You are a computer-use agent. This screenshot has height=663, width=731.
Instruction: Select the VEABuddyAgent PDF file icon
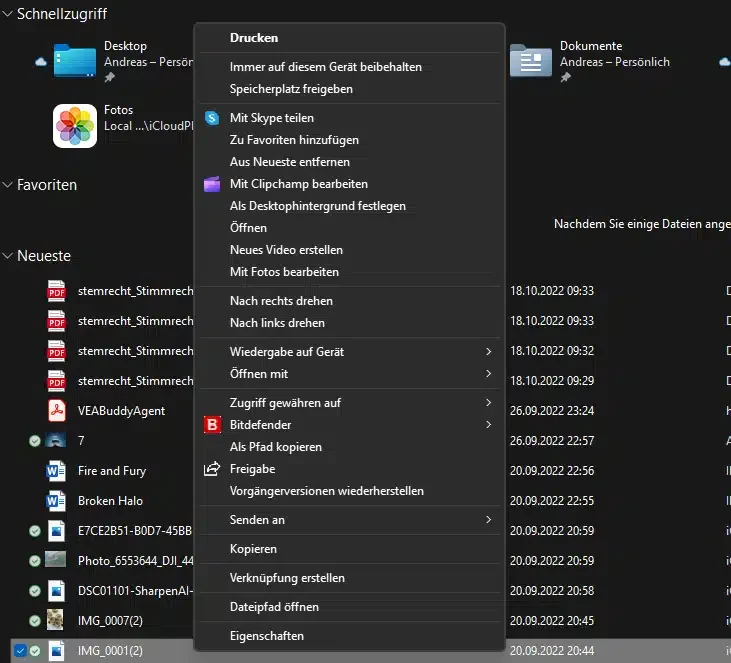pyautogui.click(x=57, y=411)
